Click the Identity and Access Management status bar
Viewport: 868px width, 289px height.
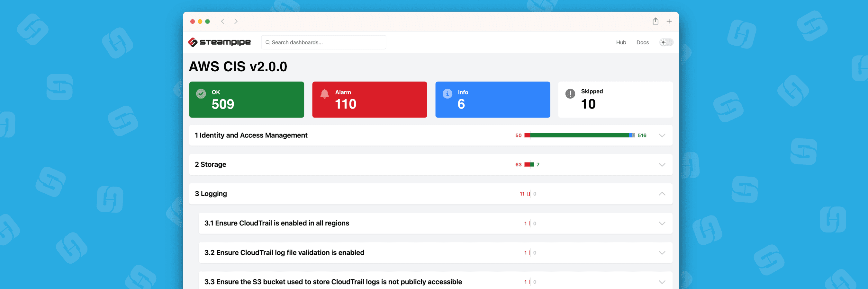(x=580, y=135)
